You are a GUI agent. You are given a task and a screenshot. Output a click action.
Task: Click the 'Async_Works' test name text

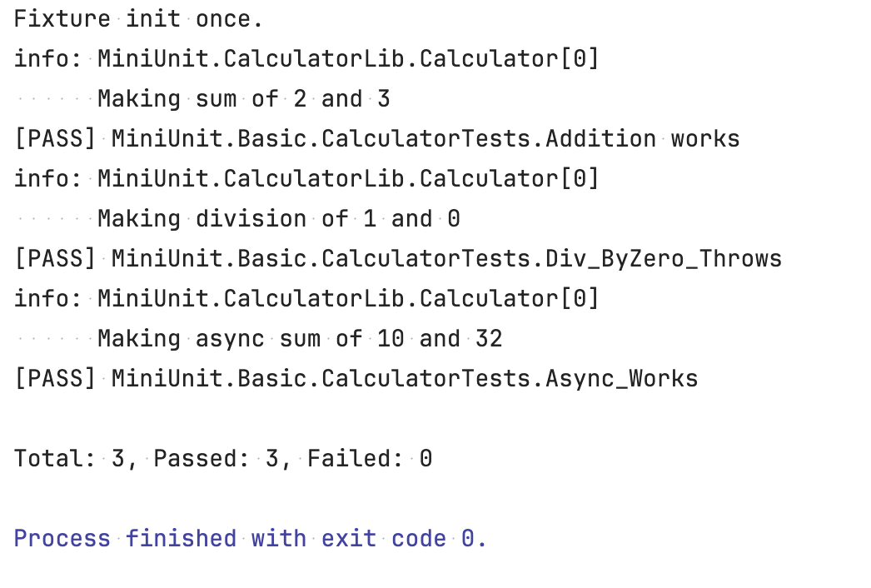pos(621,379)
